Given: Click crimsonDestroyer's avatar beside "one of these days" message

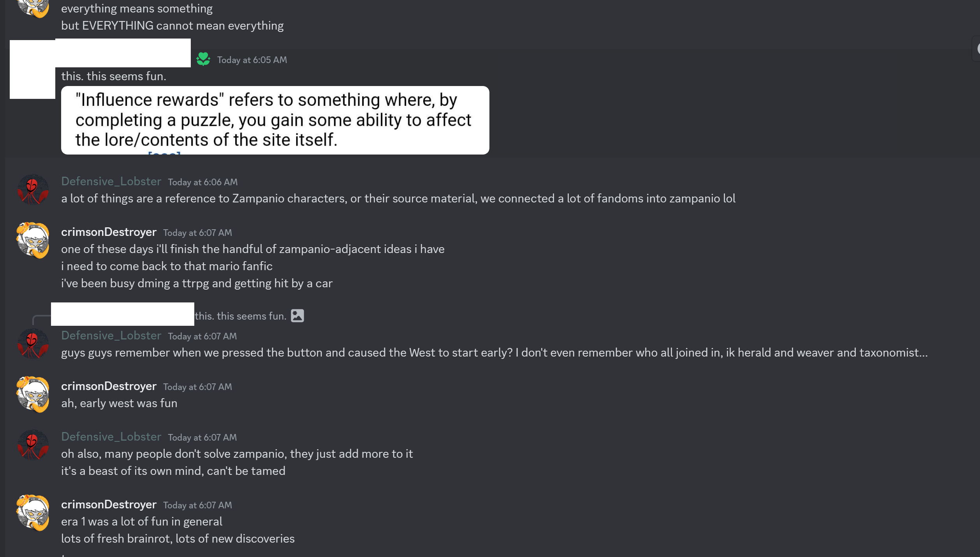Looking at the screenshot, I should pyautogui.click(x=33, y=241).
